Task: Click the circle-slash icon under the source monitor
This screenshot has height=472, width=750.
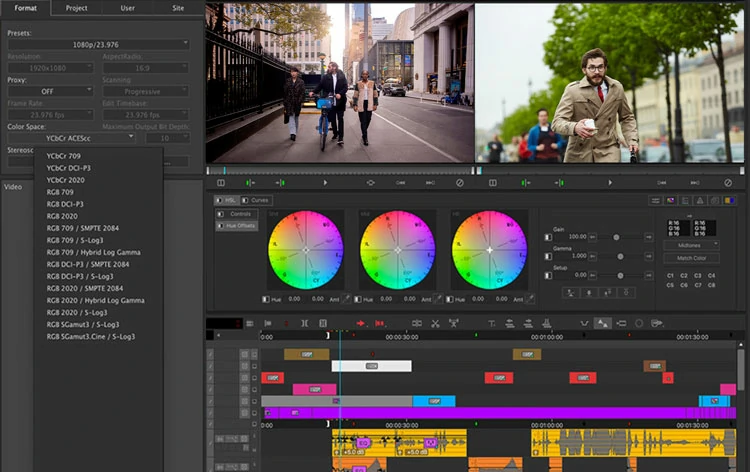Action: [x=459, y=183]
